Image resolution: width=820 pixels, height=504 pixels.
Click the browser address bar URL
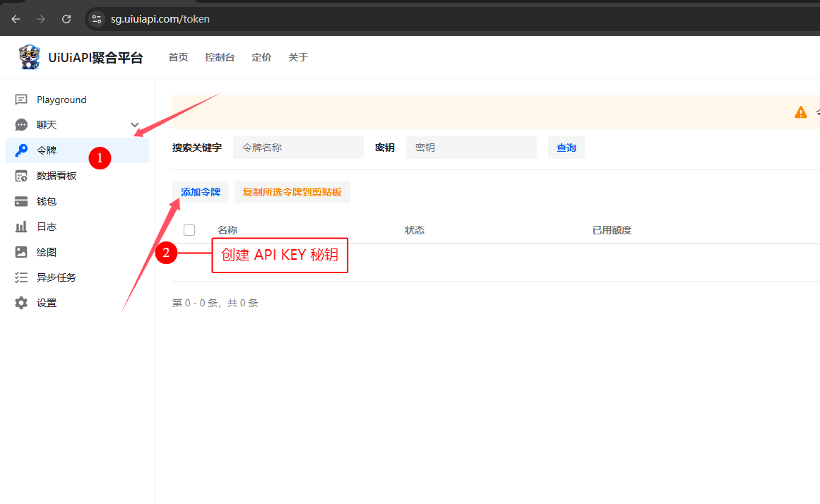point(160,19)
